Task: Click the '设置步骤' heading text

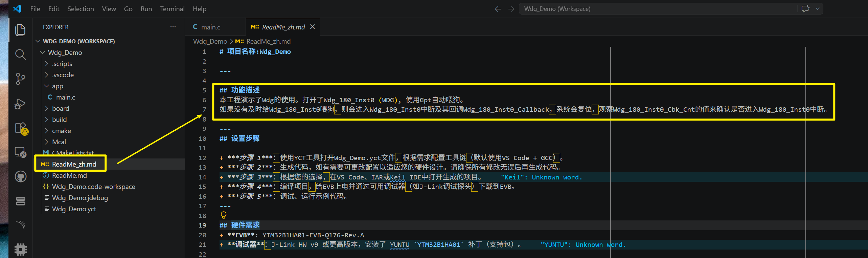Action: click(246, 138)
